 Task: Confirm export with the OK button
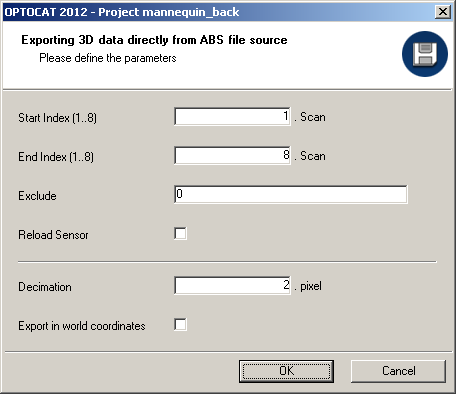tap(286, 371)
